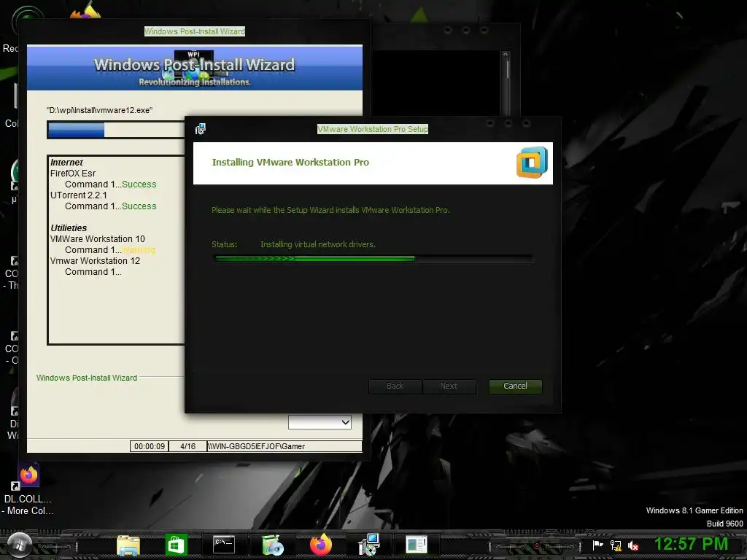747x560 pixels.
Task: Click the elapsed time 00:00:09 field
Action: click(150, 446)
